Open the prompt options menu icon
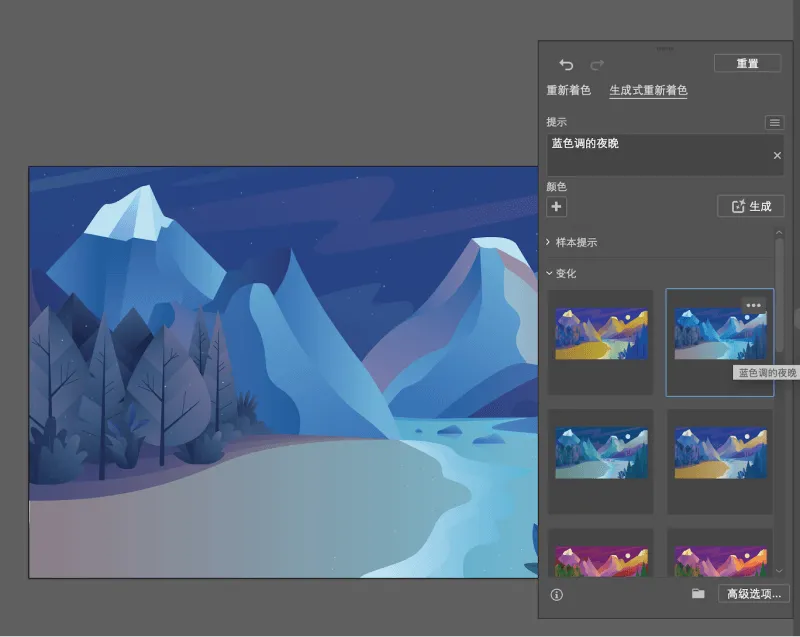Viewport: 800px width, 637px height. click(x=775, y=122)
